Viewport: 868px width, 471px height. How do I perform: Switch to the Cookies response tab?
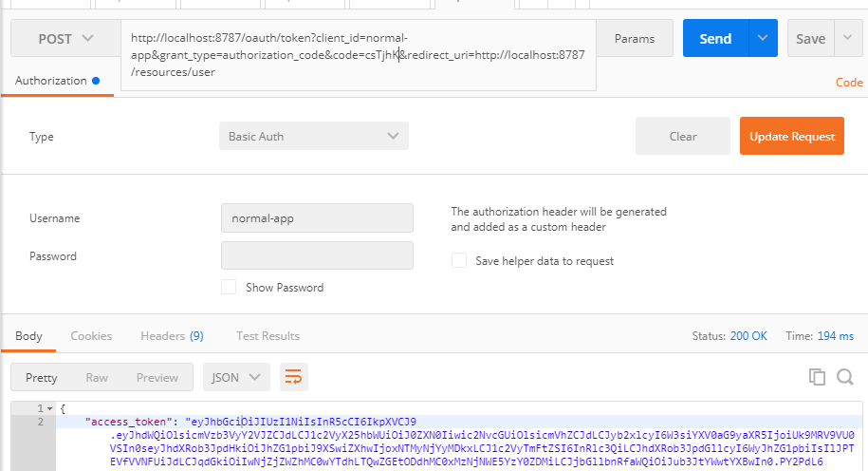(91, 336)
